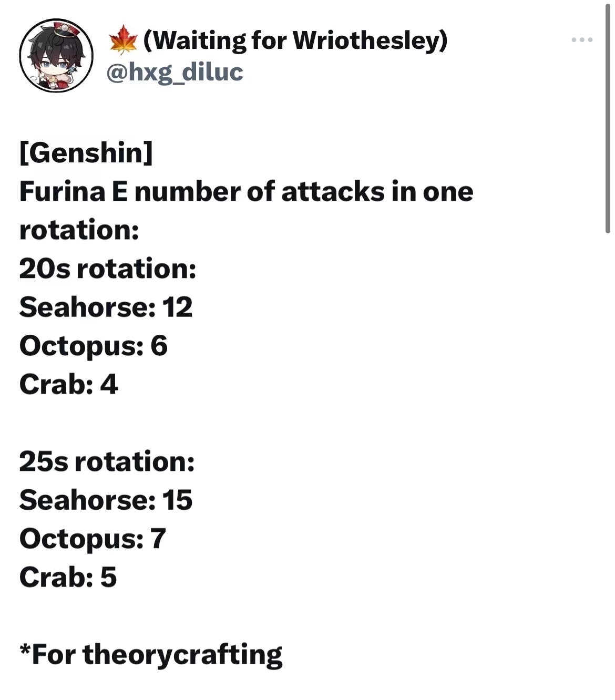Select the '20s rotation:' heading
This screenshot has width=615, height=700.
point(108,269)
